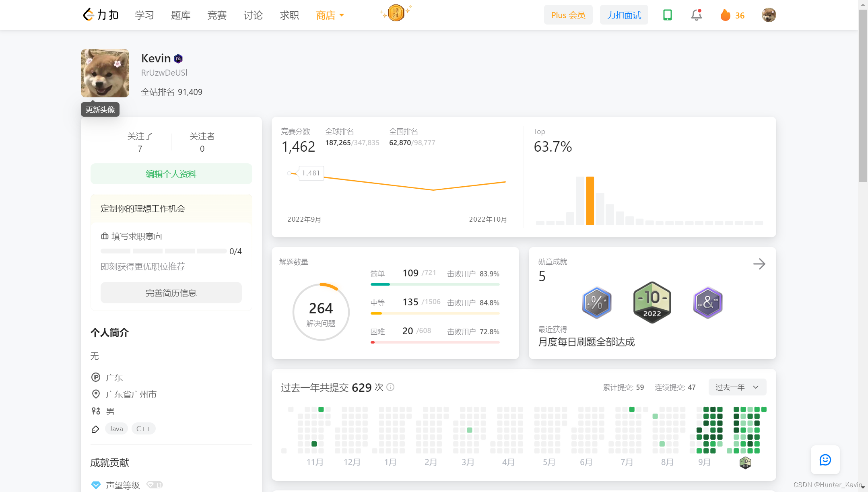Viewport: 868px width, 492px height.
Task: Click the 编辑个人资料 button
Action: [x=171, y=174]
